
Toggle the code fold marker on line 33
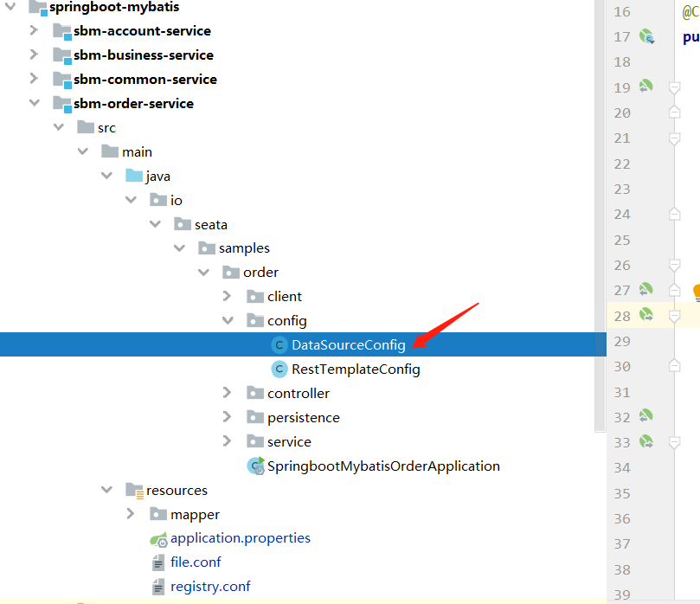pos(675,442)
